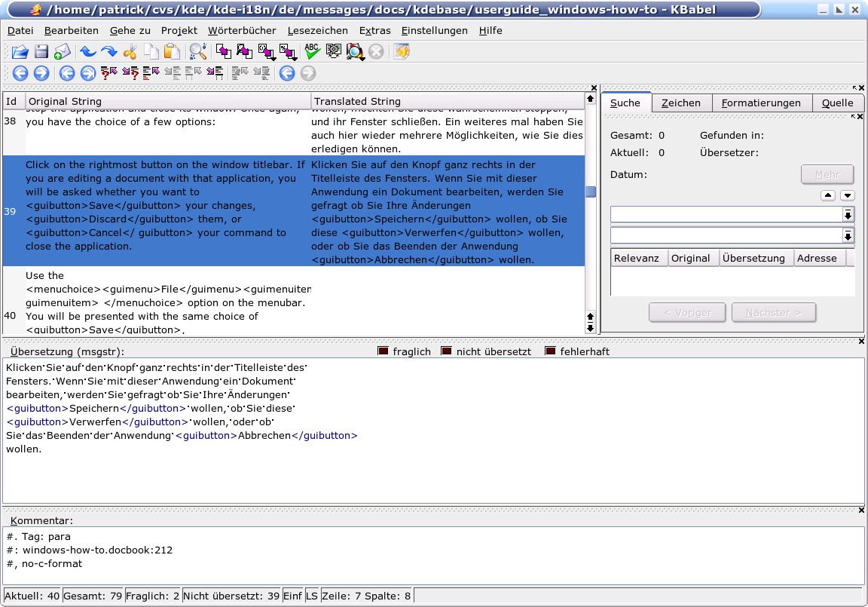868x607 pixels.
Task: Detach the search tools panel
Action: coord(854,88)
